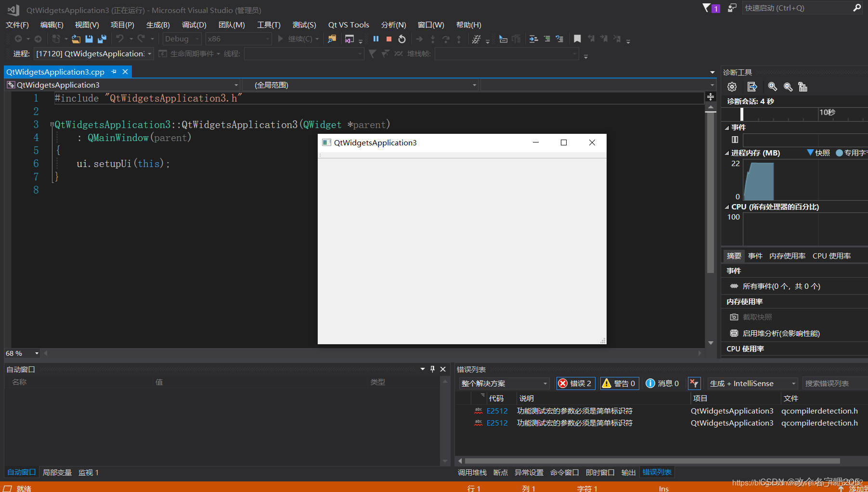Pin the Autos (自动窗口) panel
The image size is (868, 492).
click(432, 369)
